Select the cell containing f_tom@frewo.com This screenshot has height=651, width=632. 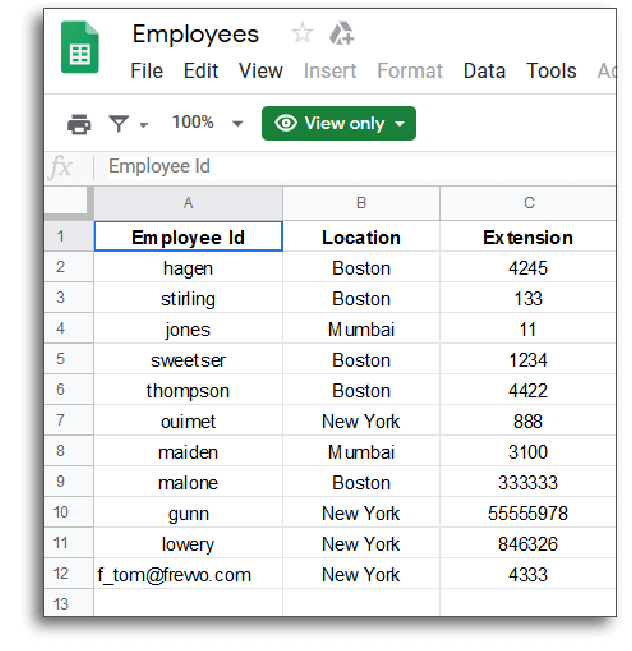click(x=188, y=574)
